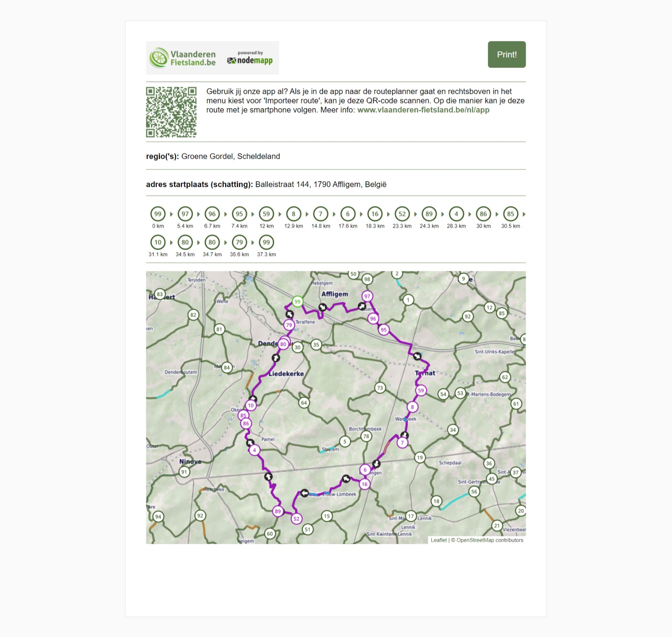
Task: Click node 10 at 31.1 km in the route list
Action: 158,242
